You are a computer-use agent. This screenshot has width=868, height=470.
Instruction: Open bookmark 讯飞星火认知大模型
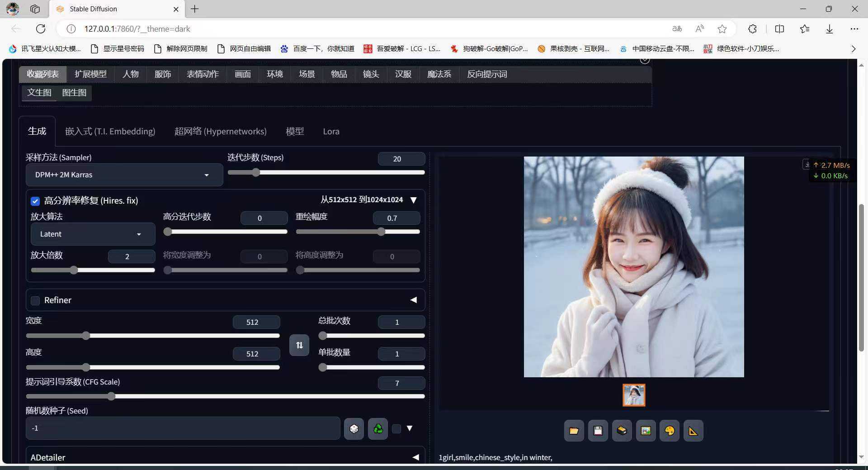(x=44, y=49)
